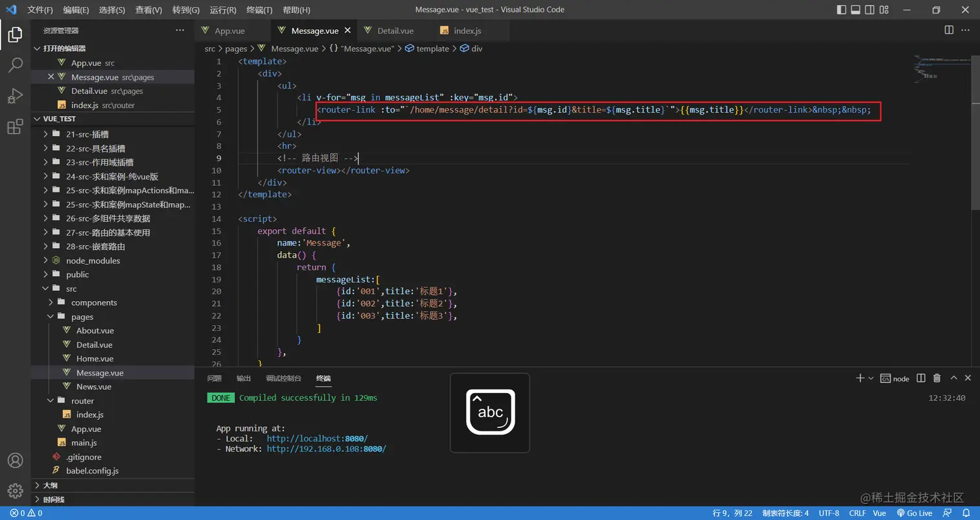
Task: Toggle primary sidebar layout icon
Action: pos(841,10)
